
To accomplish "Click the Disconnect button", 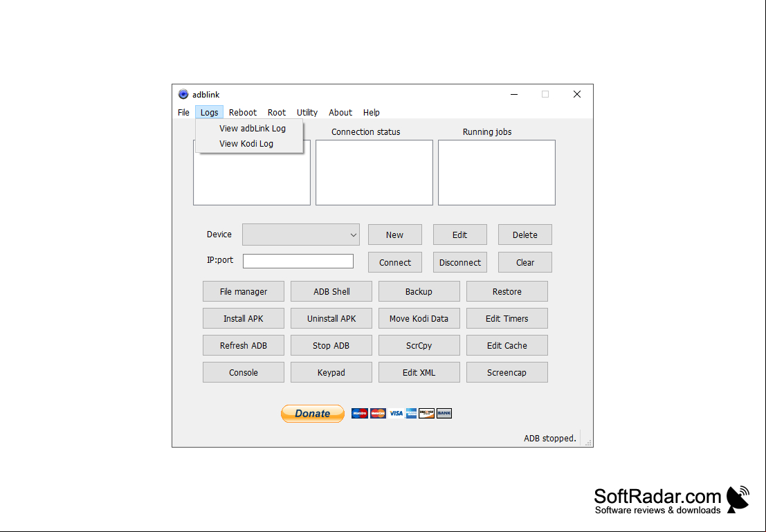I will click(459, 262).
